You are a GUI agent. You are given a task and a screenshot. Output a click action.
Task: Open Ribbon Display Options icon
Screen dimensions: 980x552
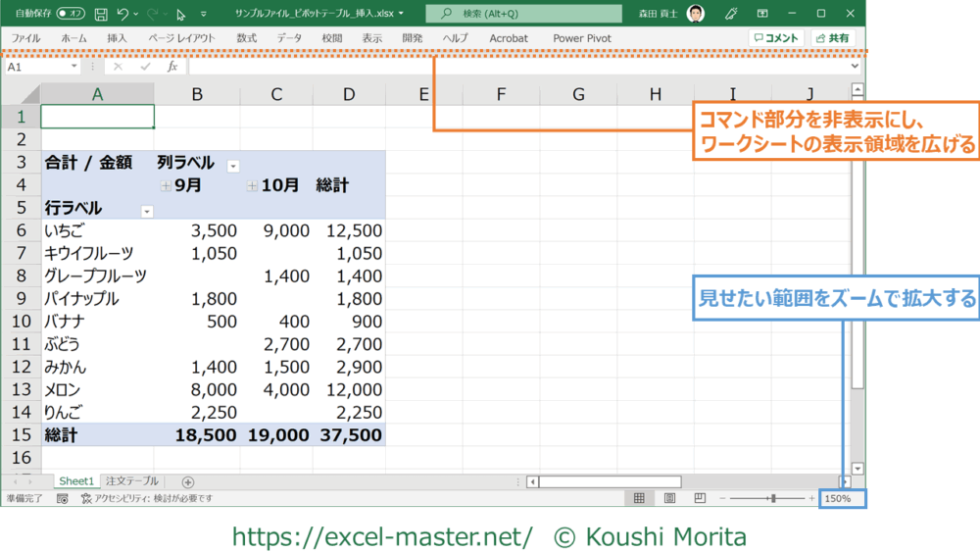(x=762, y=14)
